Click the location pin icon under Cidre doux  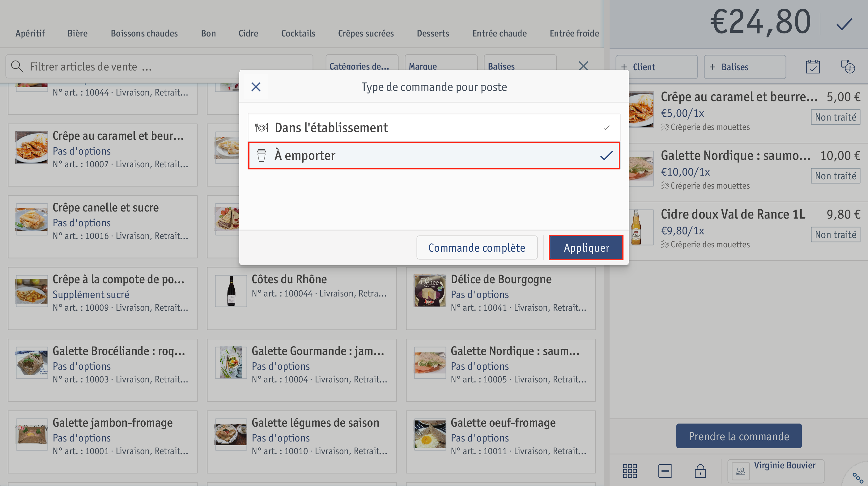[x=665, y=244]
